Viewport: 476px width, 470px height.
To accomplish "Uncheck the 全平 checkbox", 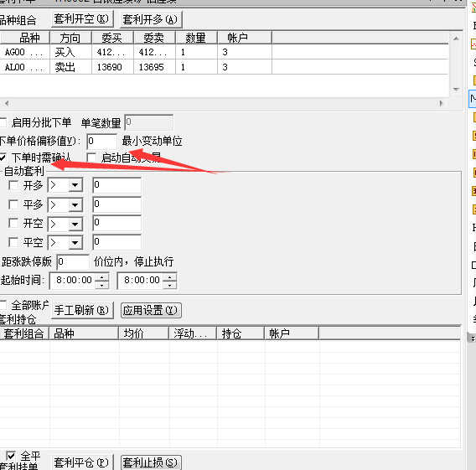I will tap(11, 456).
